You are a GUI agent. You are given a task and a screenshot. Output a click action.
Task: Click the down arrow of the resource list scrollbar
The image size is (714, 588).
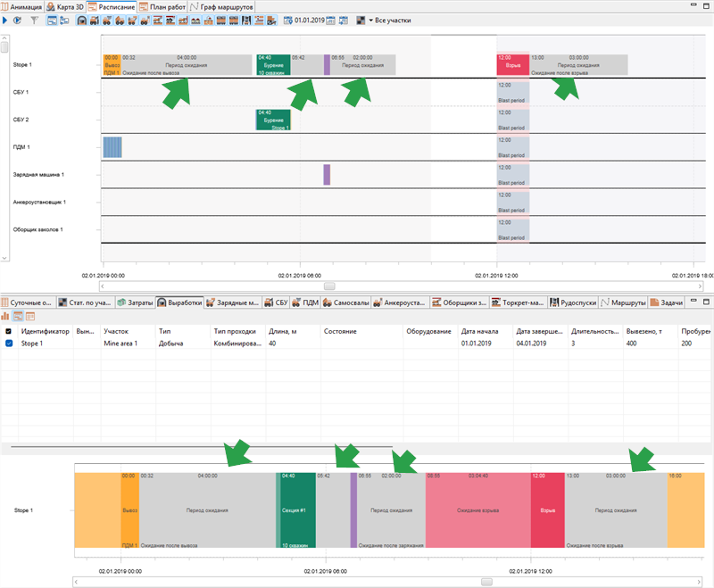coord(4,258)
